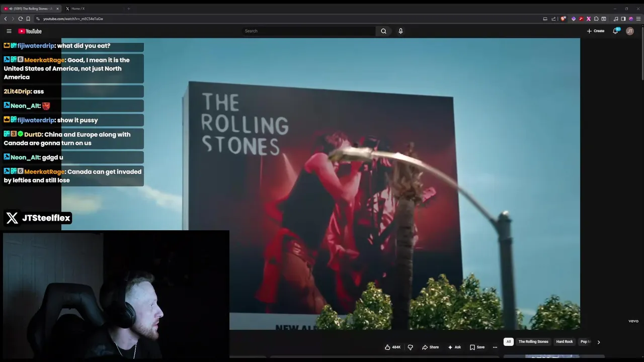Expand filter chips with the right chevron
The width and height of the screenshot is (644, 362).
[598, 342]
